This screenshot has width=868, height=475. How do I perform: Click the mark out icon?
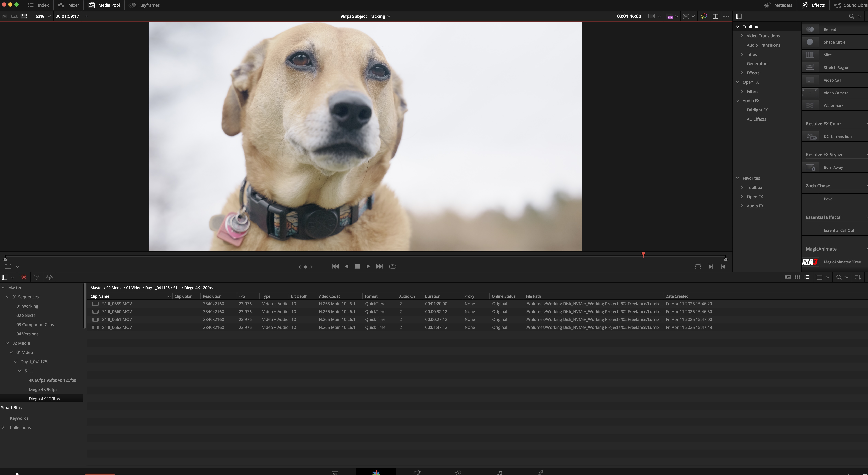[723, 267]
